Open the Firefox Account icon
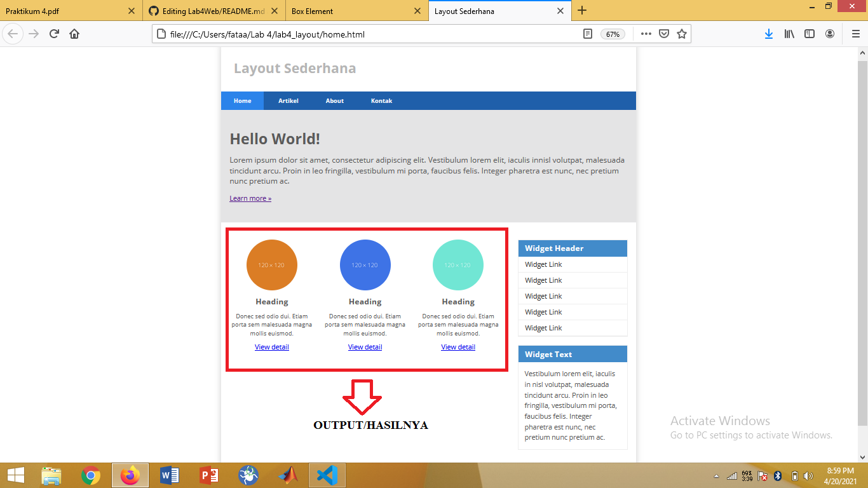The image size is (868, 488). (829, 34)
